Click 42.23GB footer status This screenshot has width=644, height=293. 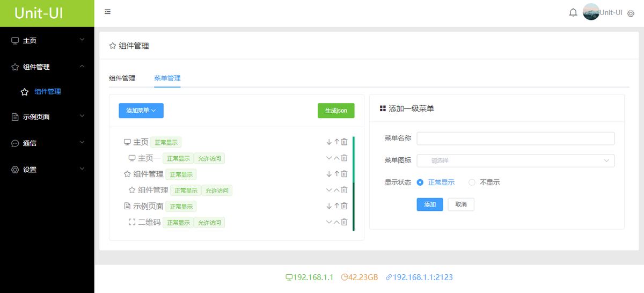tap(360, 277)
